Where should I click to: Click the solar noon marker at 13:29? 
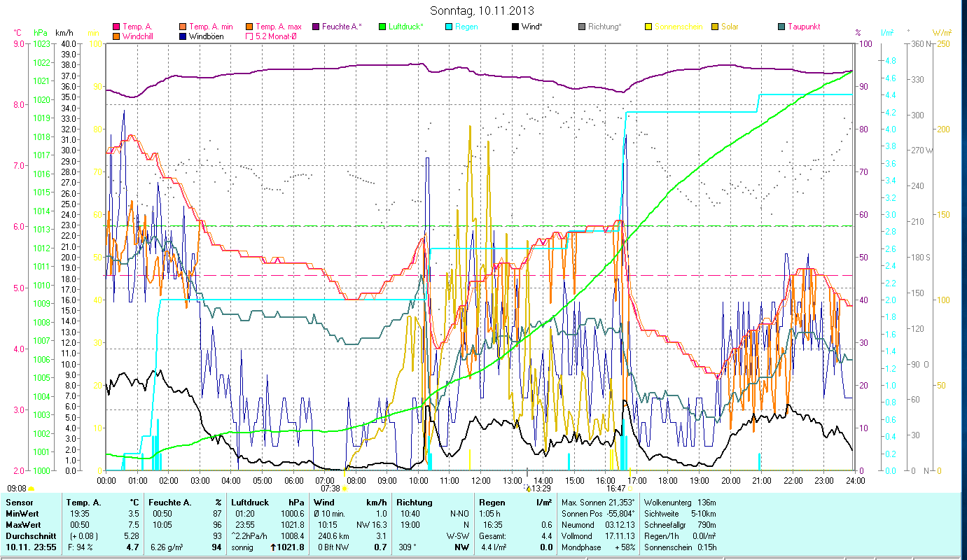pyautogui.click(x=527, y=488)
